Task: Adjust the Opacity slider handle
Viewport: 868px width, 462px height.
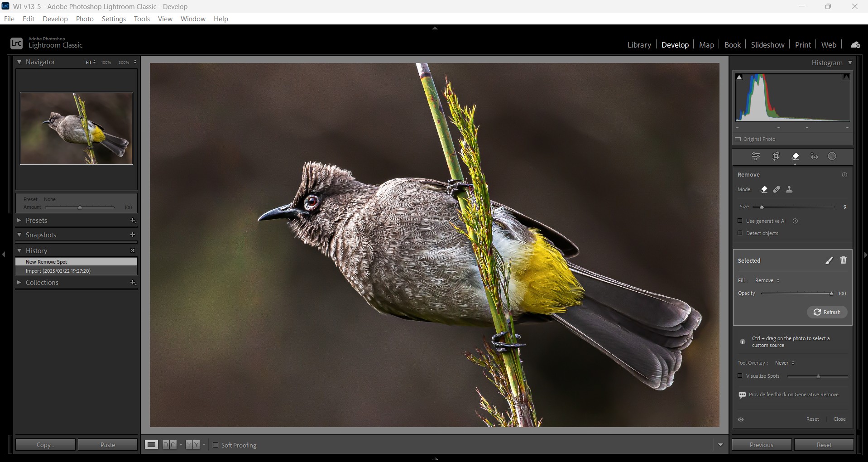Action: 831,294
